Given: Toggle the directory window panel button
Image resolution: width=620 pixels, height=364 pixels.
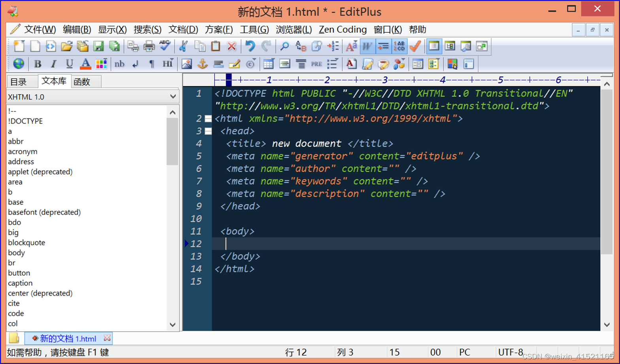Looking at the screenshot, I should click(x=434, y=46).
